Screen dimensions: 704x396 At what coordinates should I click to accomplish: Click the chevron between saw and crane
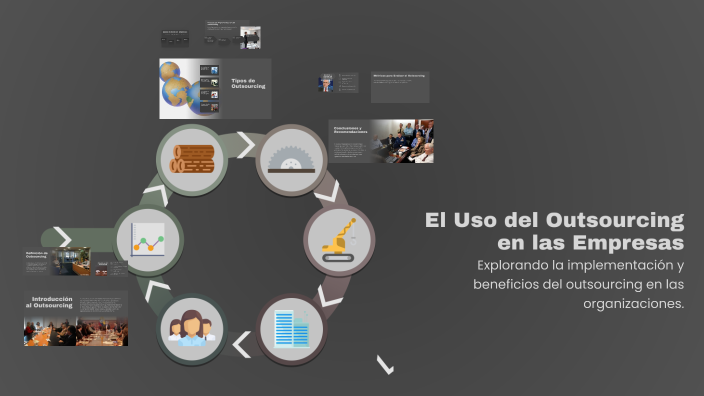(328, 192)
